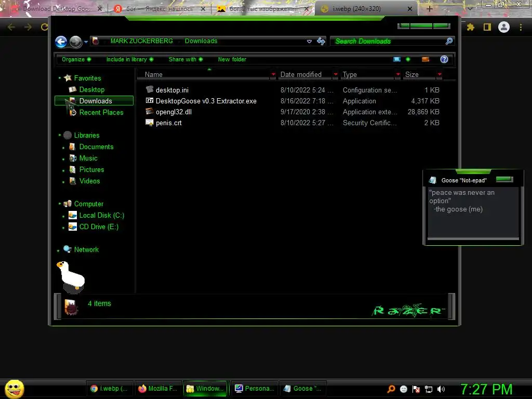Select the opengl32.dll file
The width and height of the screenshot is (532, 399).
click(174, 112)
